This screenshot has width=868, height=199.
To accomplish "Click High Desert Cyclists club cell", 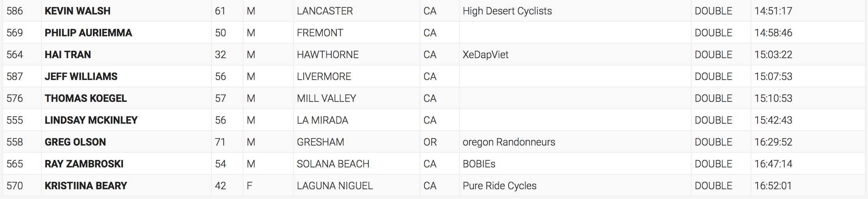I will click(x=507, y=11).
